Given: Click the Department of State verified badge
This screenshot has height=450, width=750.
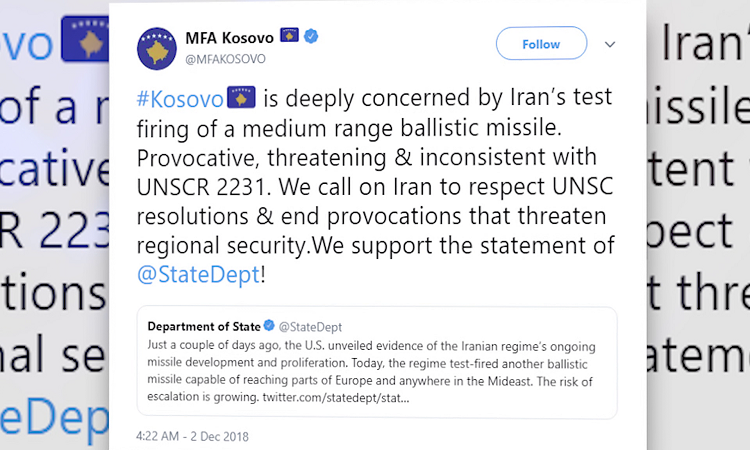Looking at the screenshot, I should (x=269, y=326).
